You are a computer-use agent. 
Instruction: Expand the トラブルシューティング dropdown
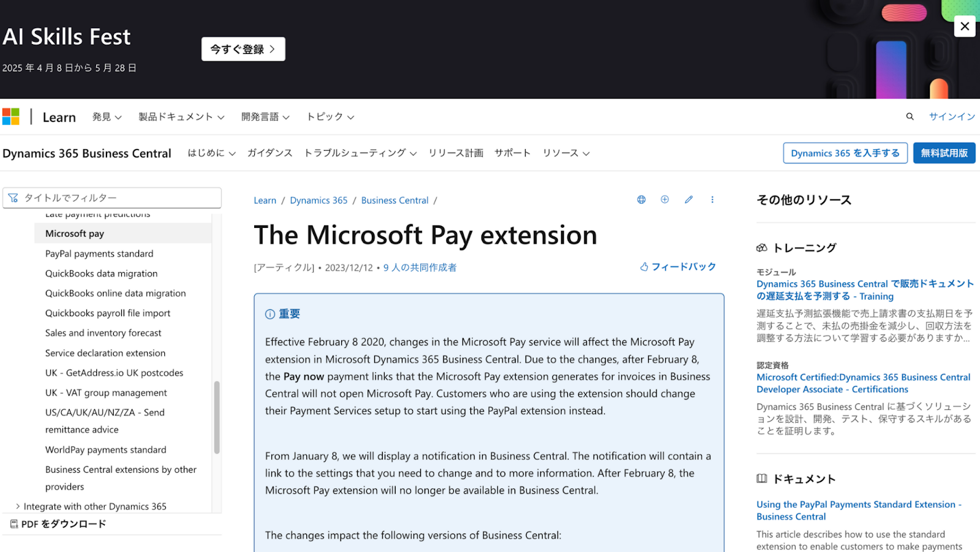(x=360, y=153)
